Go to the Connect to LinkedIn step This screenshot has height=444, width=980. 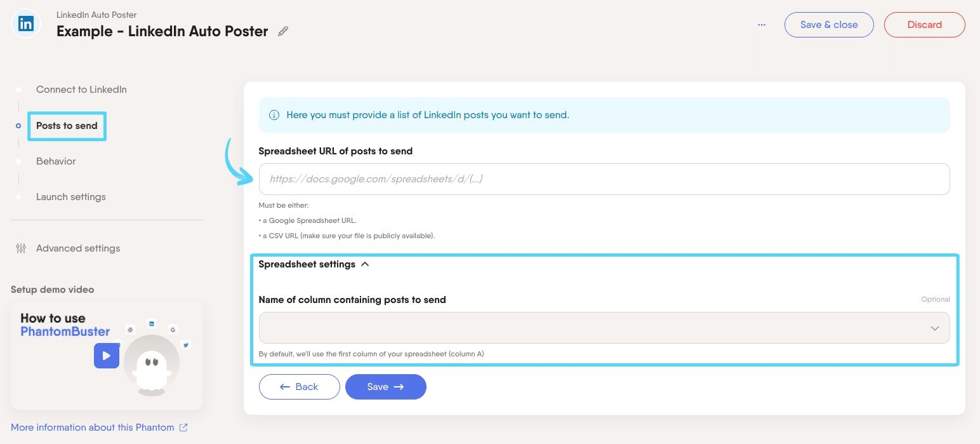pos(81,90)
